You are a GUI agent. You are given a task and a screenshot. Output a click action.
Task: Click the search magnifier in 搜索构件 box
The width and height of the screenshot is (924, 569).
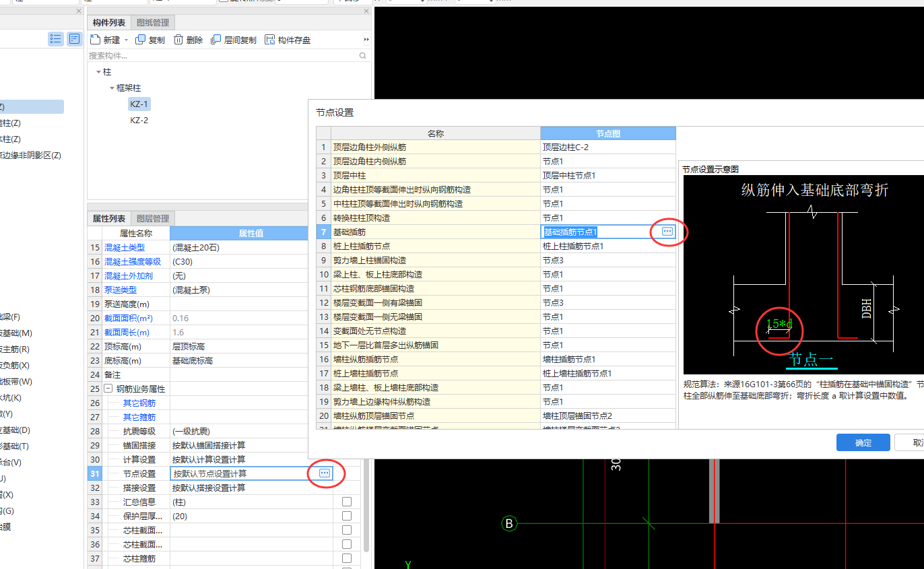363,56
